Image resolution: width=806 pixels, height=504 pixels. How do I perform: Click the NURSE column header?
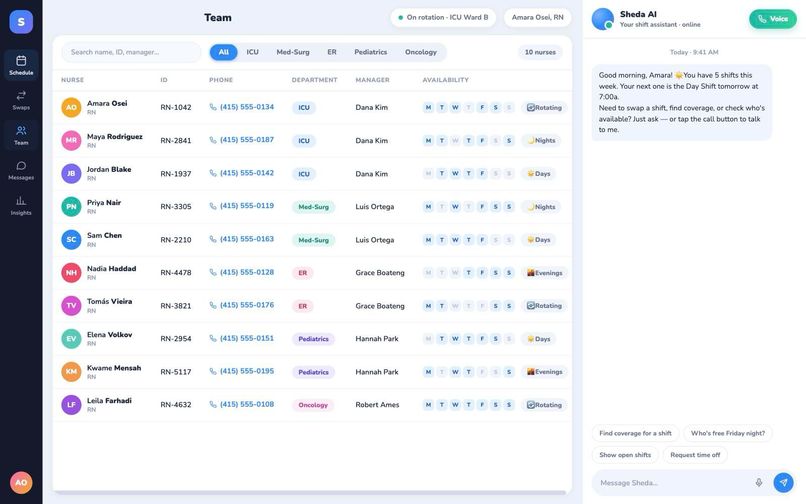(72, 80)
